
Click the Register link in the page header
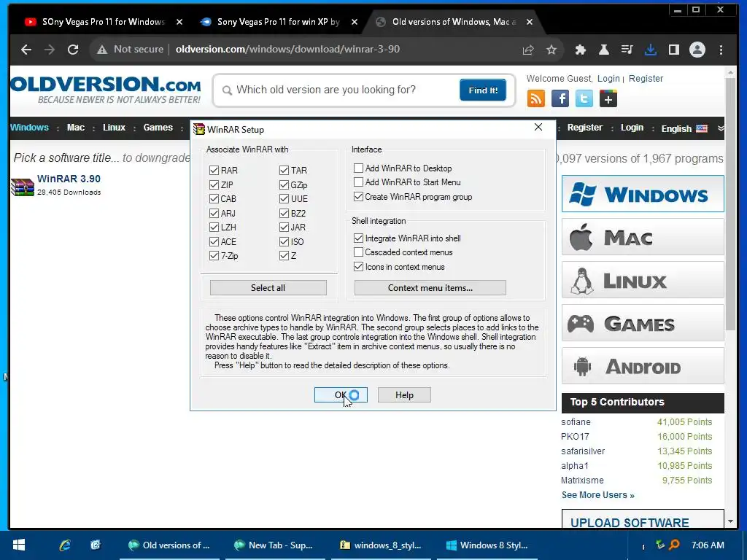(x=646, y=79)
